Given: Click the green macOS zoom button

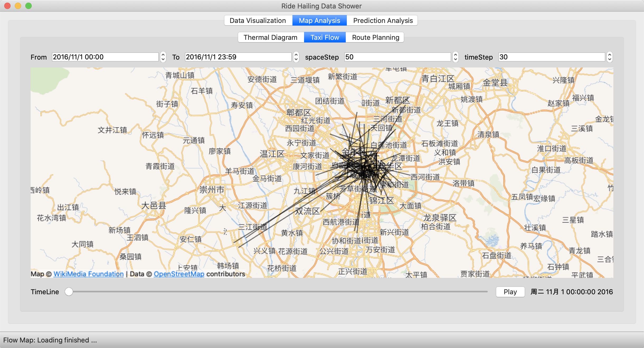Looking at the screenshot, I should click(29, 6).
